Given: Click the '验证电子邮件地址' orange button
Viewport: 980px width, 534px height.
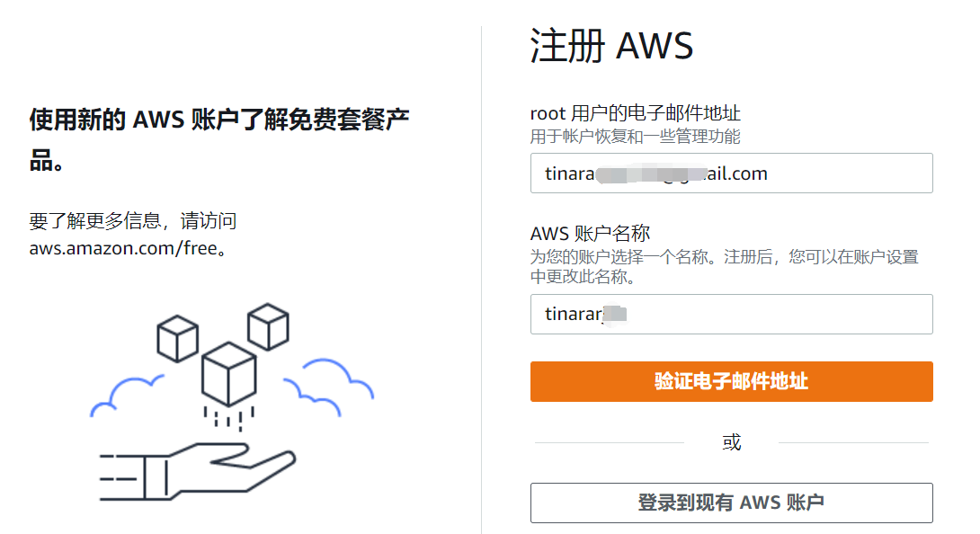Looking at the screenshot, I should (x=731, y=381).
